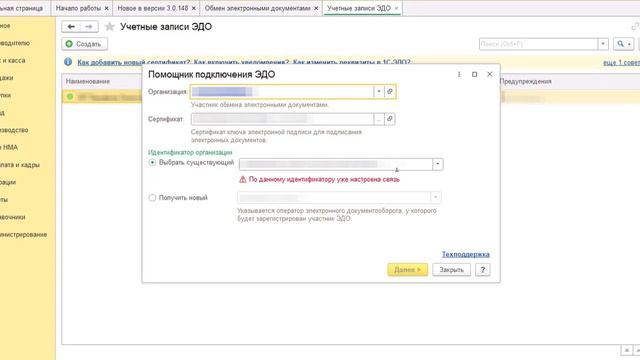Open the Сертификат with its open icon
The width and height of the screenshot is (640, 360).
(390, 119)
